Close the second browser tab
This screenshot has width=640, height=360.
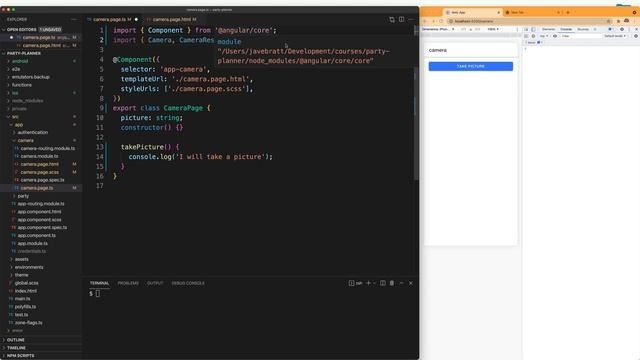click(558, 12)
